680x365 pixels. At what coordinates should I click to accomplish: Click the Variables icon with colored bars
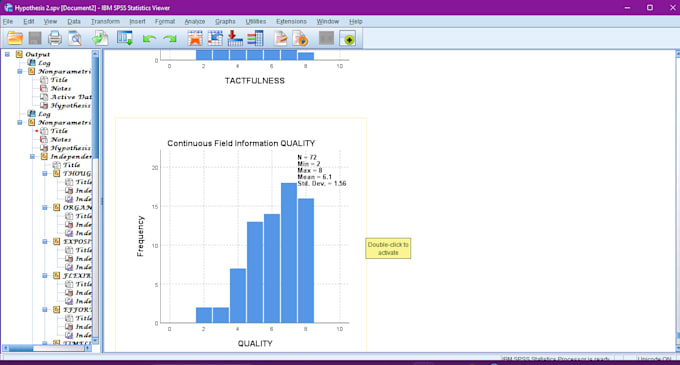pos(255,39)
